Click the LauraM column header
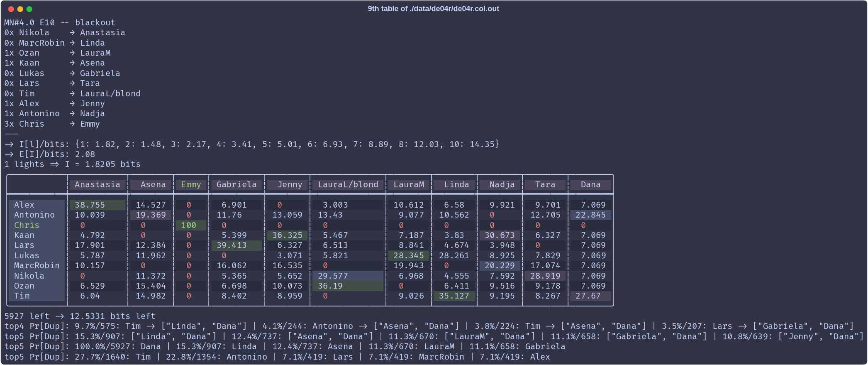868x365 pixels. (409, 184)
